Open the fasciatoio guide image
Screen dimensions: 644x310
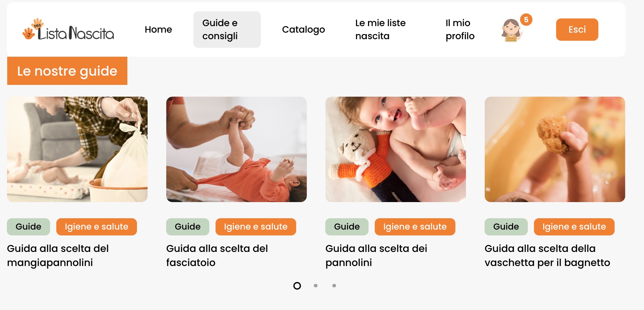coord(237,149)
